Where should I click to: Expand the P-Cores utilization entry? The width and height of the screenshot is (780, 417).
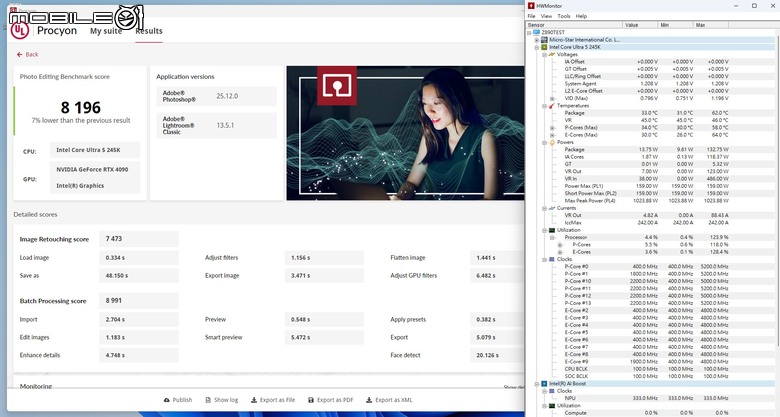click(560, 245)
